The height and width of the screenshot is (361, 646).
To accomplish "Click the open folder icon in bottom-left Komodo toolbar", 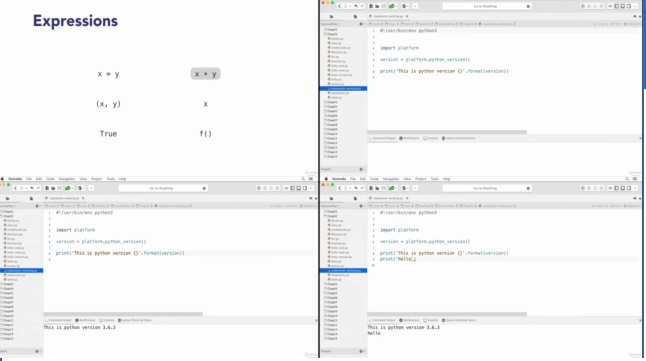I will pyautogui.click(x=53, y=188).
